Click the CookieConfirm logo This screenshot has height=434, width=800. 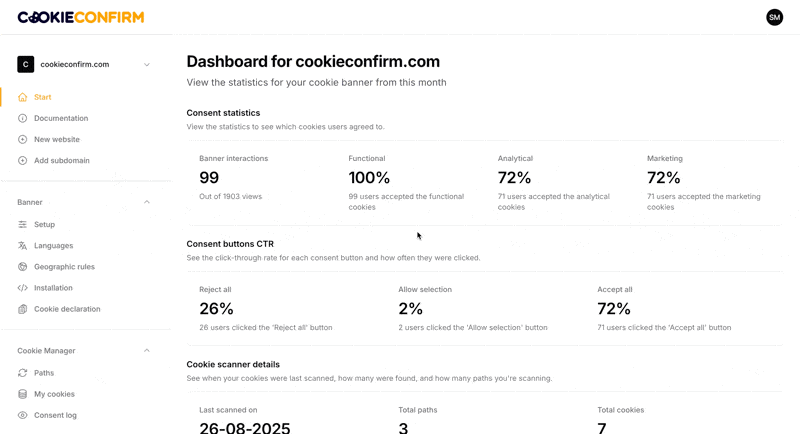[81, 17]
